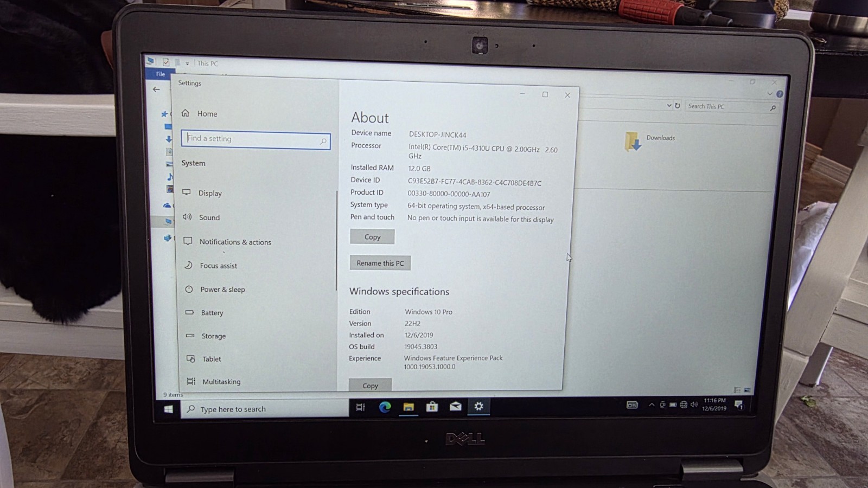Screen dimensions: 868x488
Task: Launch Microsoft Edge from taskbar
Action: point(385,407)
